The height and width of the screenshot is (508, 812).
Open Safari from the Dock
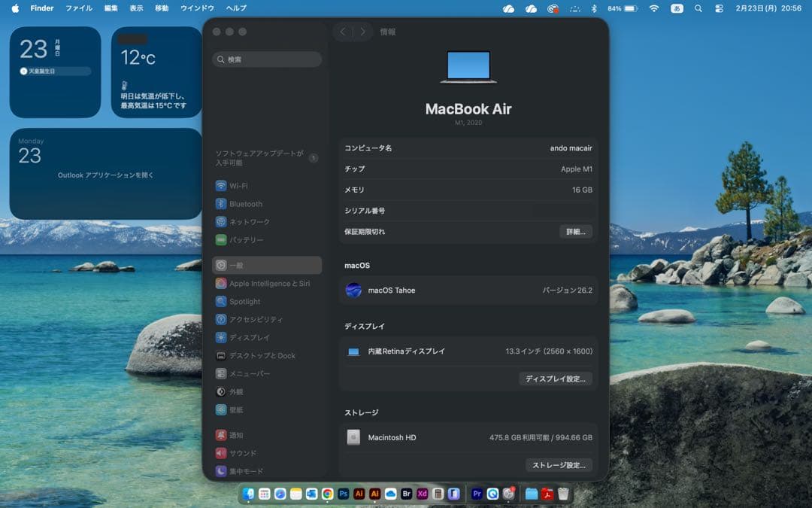[280, 494]
